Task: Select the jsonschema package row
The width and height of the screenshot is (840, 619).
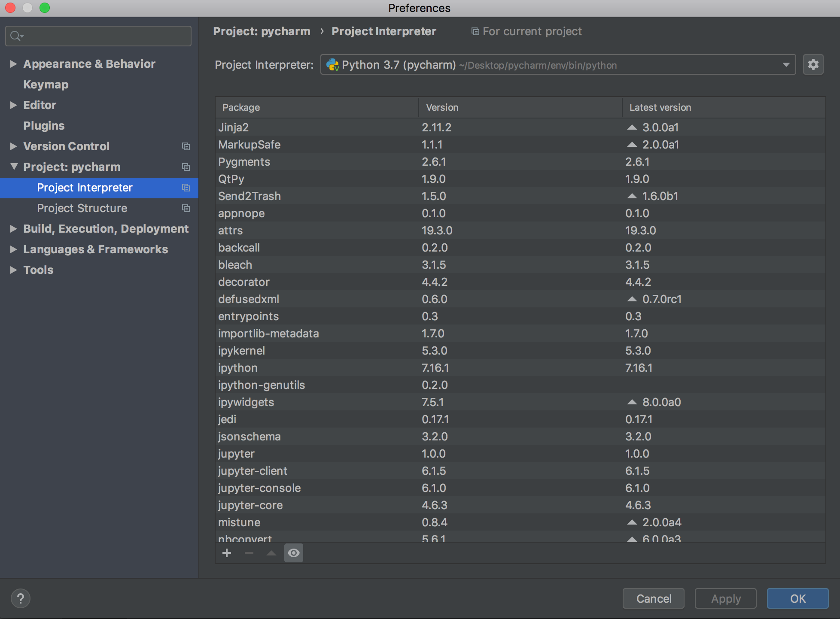Action: tap(520, 437)
